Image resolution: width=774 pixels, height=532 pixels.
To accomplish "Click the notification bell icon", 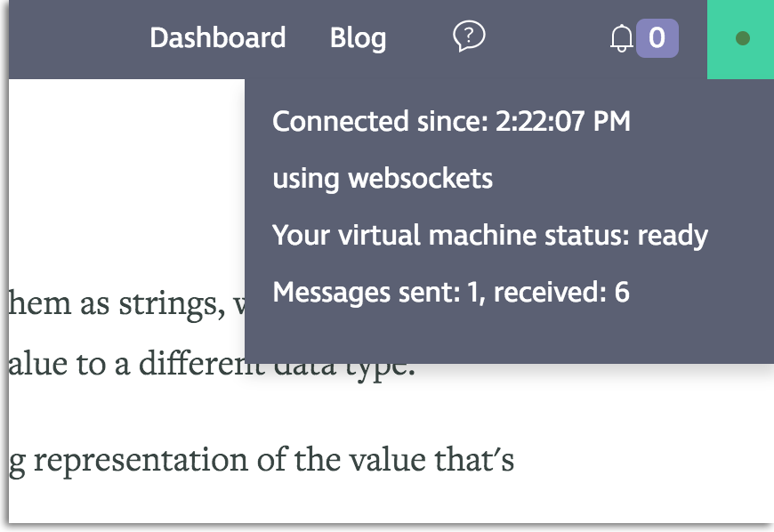I will click(622, 38).
